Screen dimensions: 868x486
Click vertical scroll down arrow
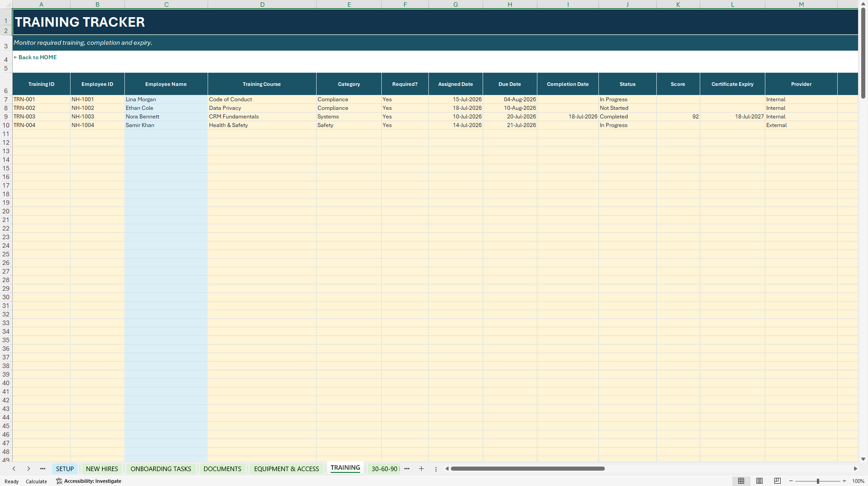[863, 459]
